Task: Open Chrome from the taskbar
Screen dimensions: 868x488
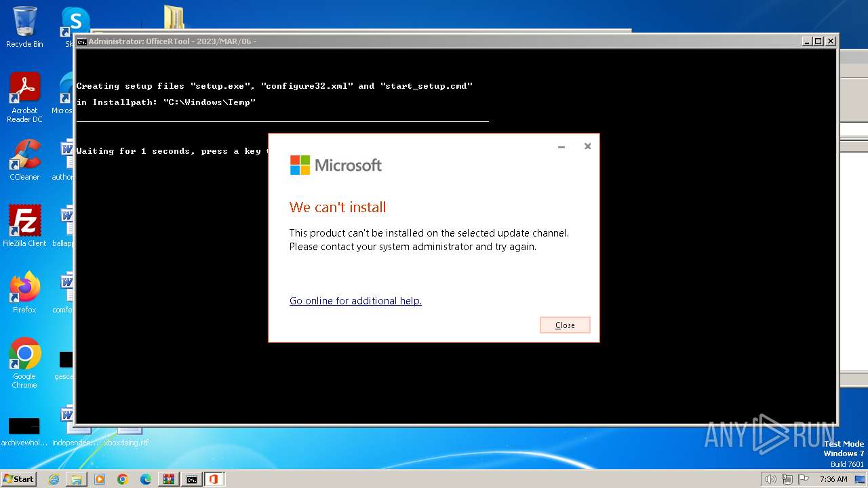Action: pyautogui.click(x=123, y=479)
